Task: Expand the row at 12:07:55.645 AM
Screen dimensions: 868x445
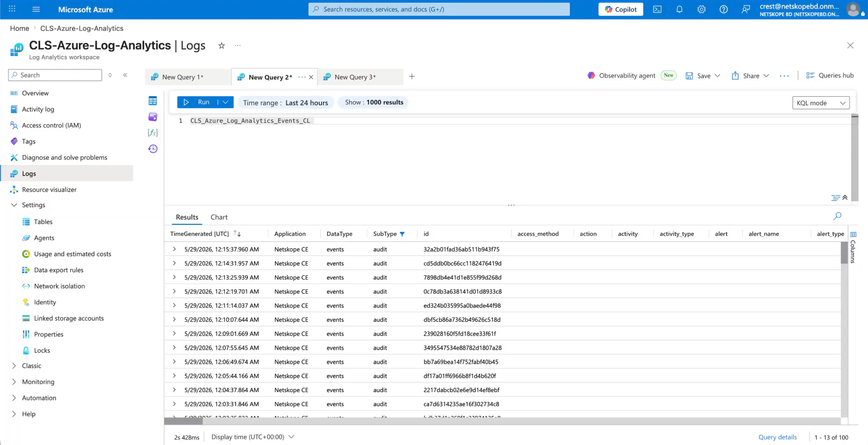Action: [174, 347]
